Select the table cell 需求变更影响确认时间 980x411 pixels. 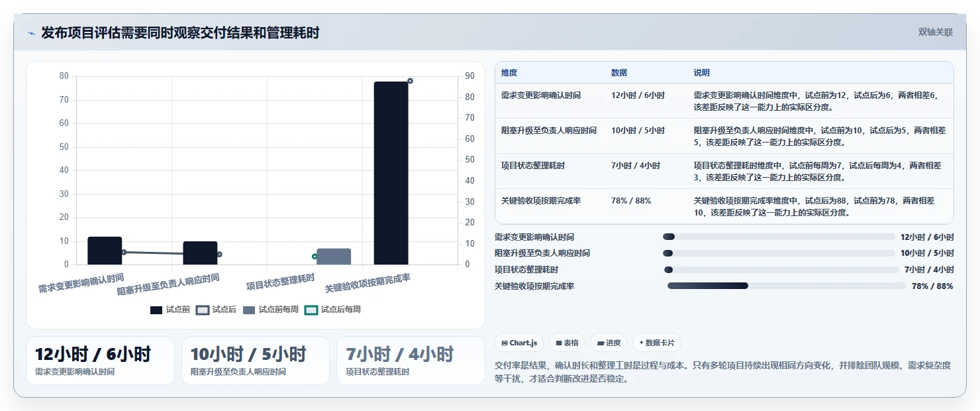pos(550,101)
